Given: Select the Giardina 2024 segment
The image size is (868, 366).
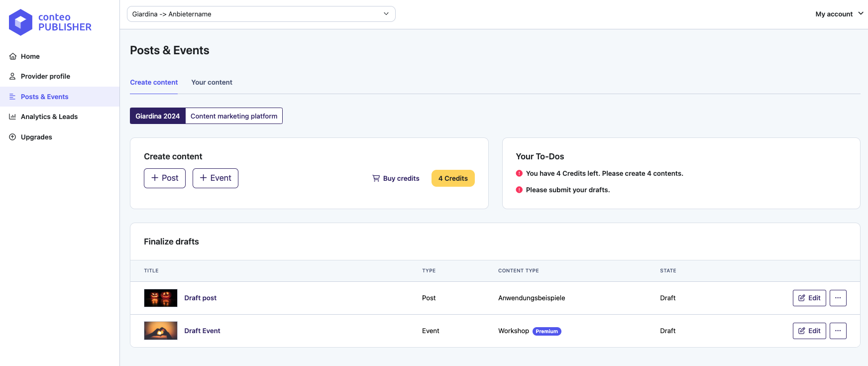Looking at the screenshot, I should [157, 116].
